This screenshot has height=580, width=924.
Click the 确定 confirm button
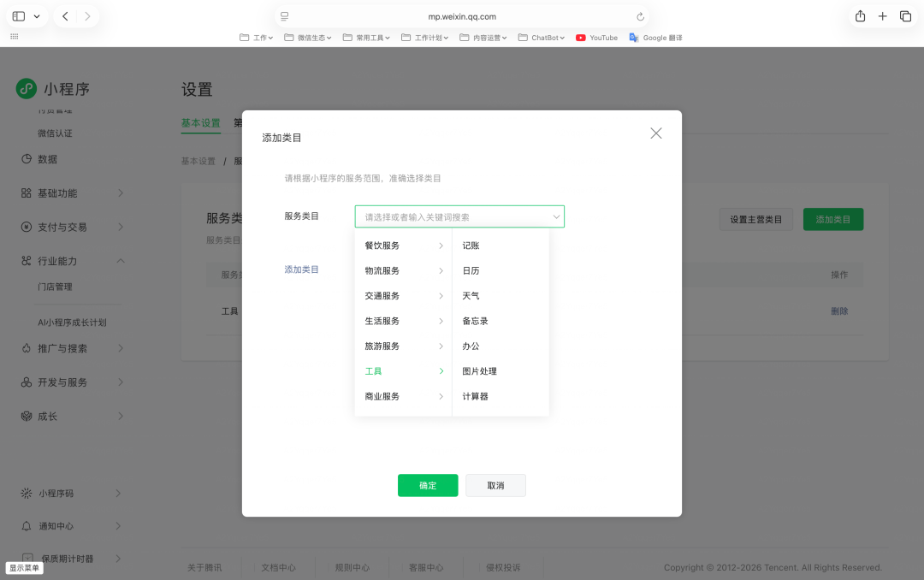click(428, 485)
